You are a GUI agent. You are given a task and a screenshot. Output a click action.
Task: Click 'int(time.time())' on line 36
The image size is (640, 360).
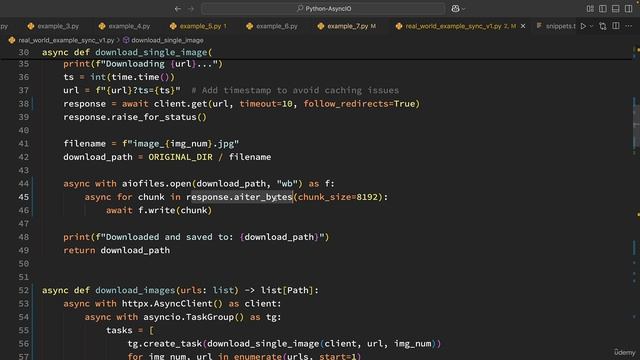[x=132, y=77]
